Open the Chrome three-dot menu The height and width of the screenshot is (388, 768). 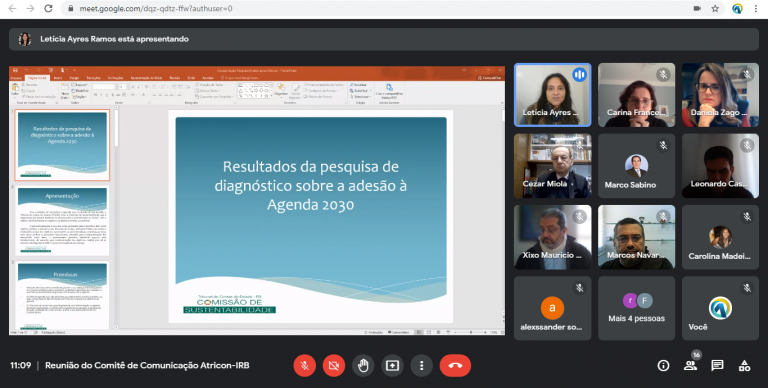[756, 8]
